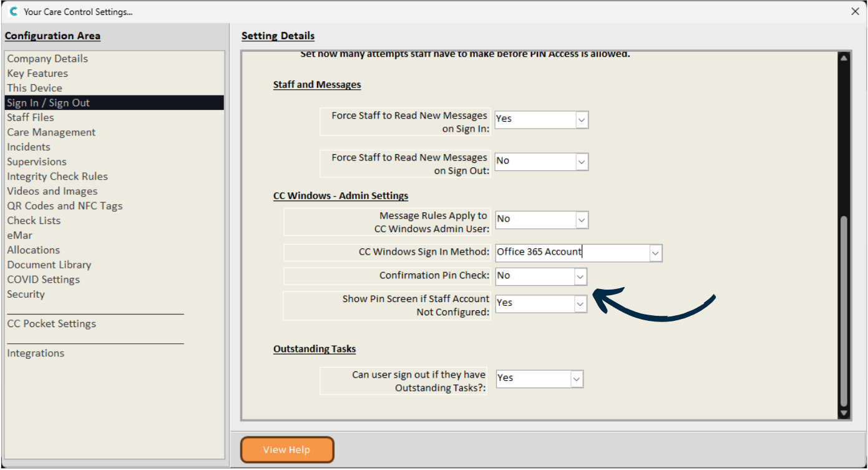The height and width of the screenshot is (470, 868).
Task: Select the Sign In / Sign Out entry
Action: click(114, 103)
